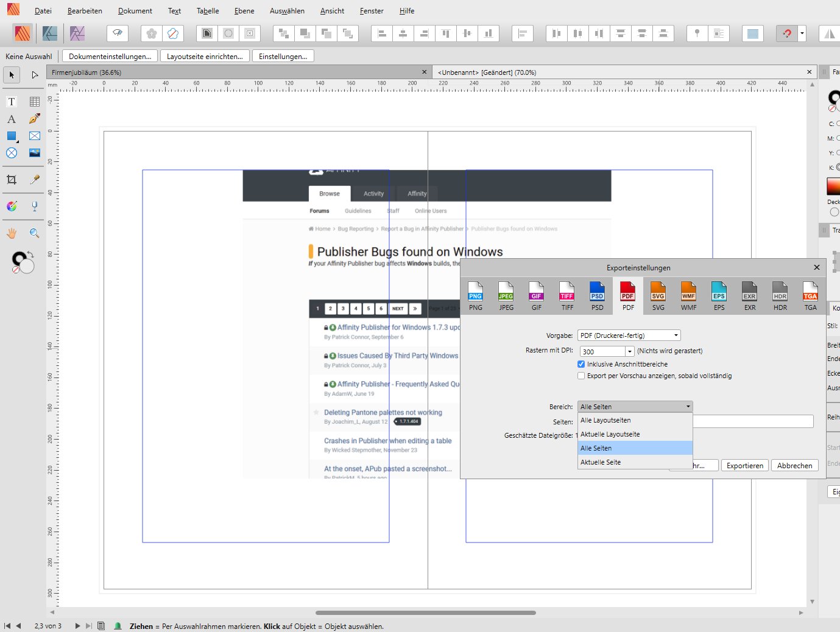Viewport: 840px width, 632px height.
Task: Select the PDF export format tab
Action: click(628, 297)
